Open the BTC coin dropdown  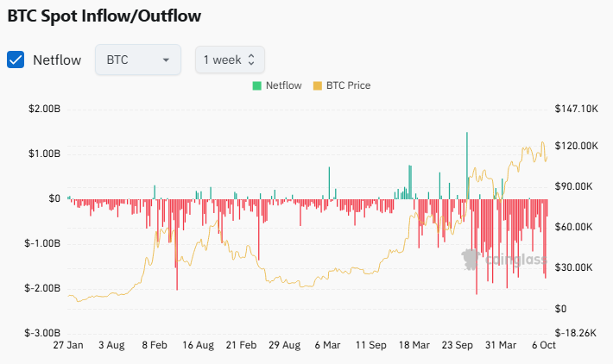click(x=137, y=60)
